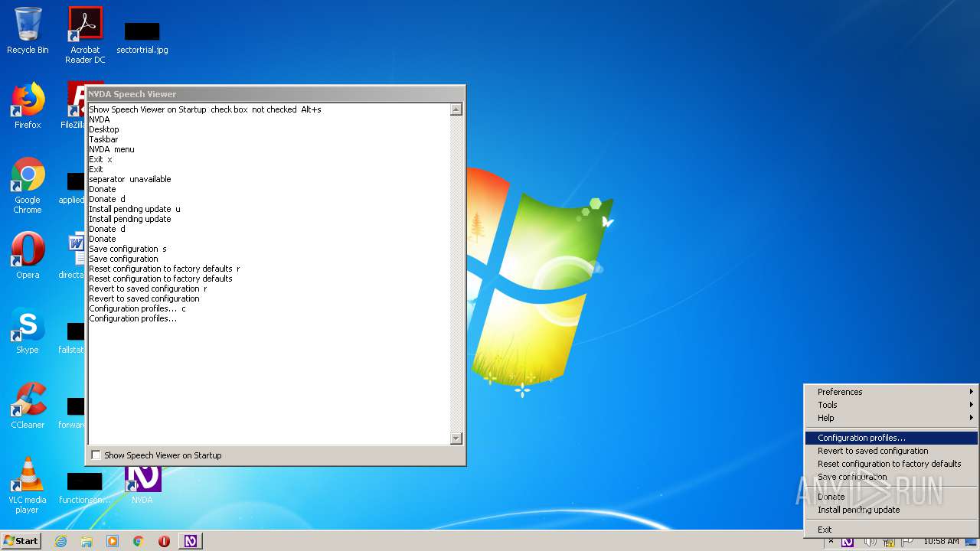Choose Save configuration in NVDA menu
This screenshot has height=551, width=980.
(892, 477)
